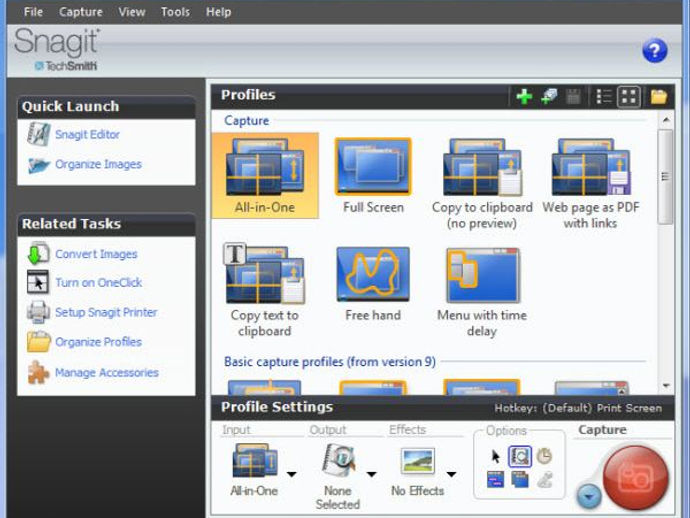
Task: Open the File menu
Action: point(33,12)
